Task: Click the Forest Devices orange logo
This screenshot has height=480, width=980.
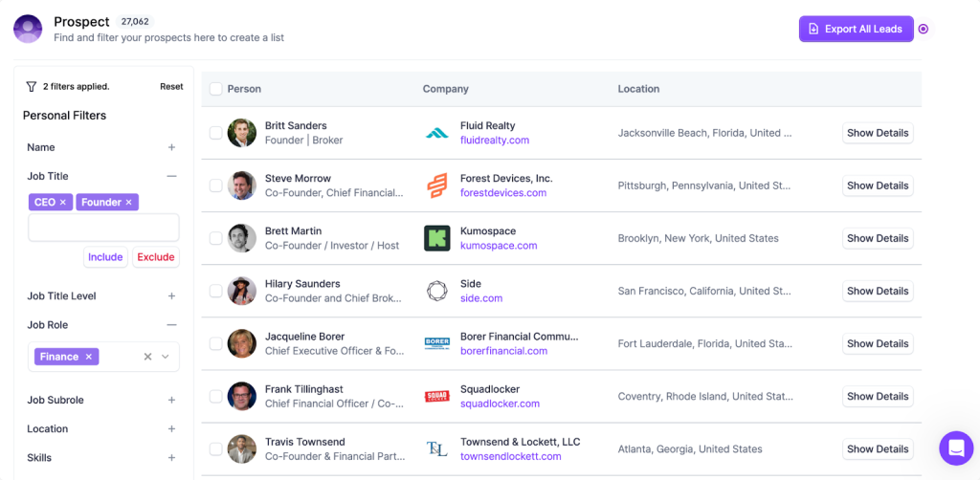Action: click(x=436, y=185)
